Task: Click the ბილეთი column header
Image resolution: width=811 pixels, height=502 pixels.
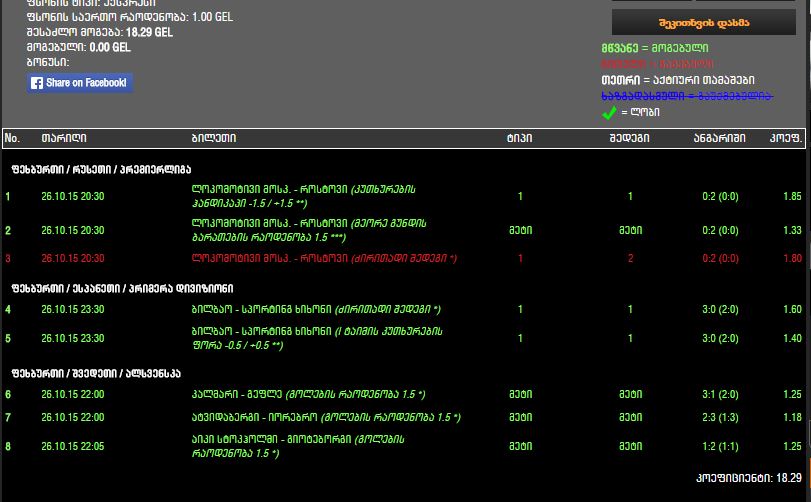Action: click(x=213, y=138)
